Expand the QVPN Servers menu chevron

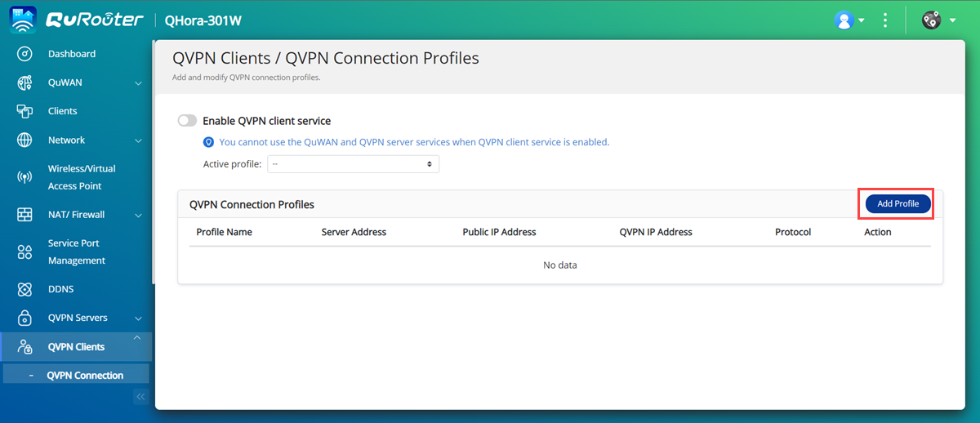pos(139,318)
